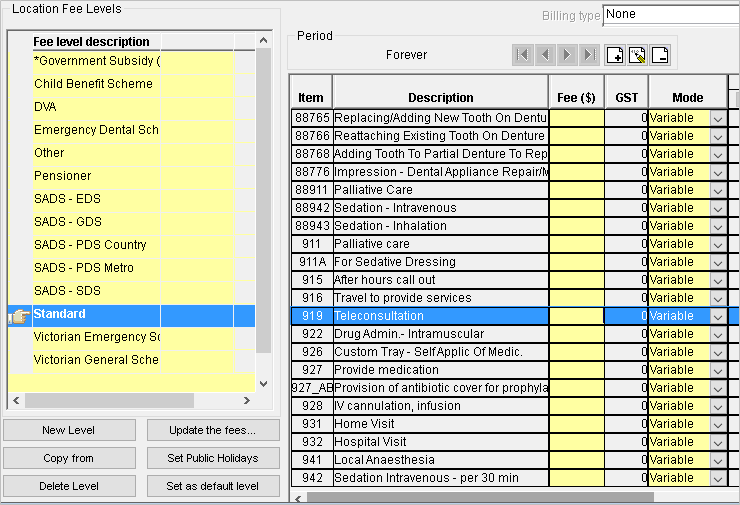Open Mode dropdown for Home Visit

pyautogui.click(x=718, y=424)
